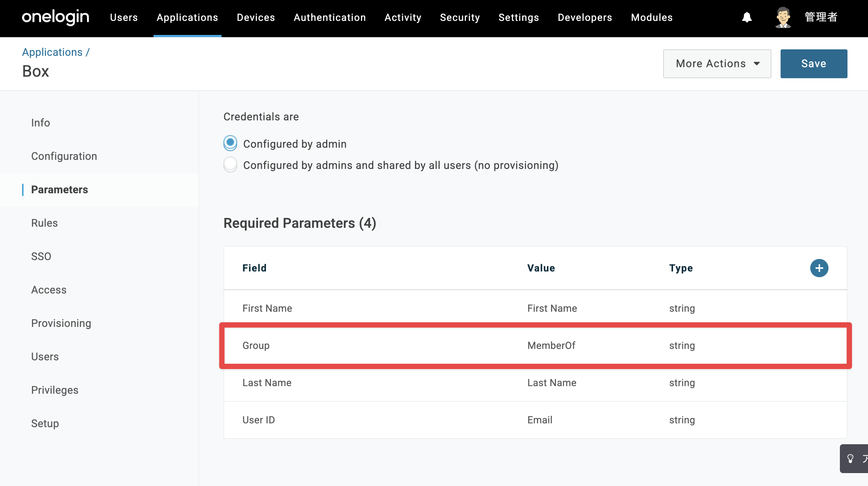This screenshot has width=868, height=486.
Task: Open the Users top menu
Action: (124, 17)
